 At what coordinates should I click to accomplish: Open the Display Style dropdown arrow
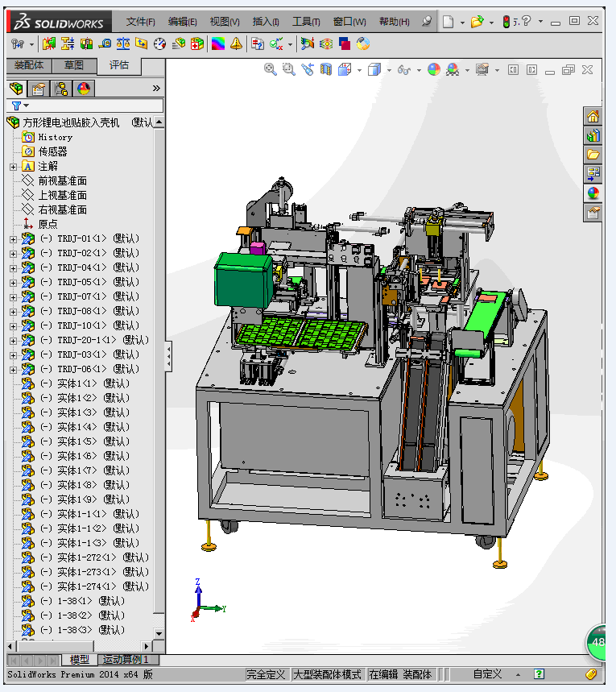click(389, 70)
